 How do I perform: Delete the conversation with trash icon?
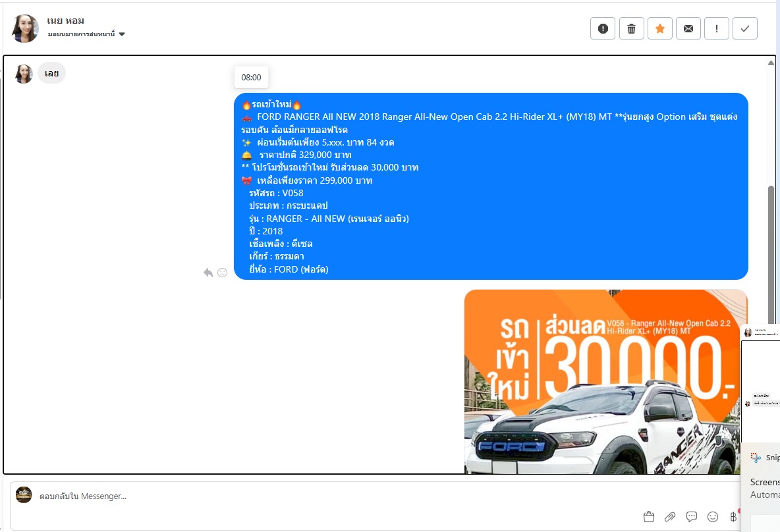tap(631, 28)
